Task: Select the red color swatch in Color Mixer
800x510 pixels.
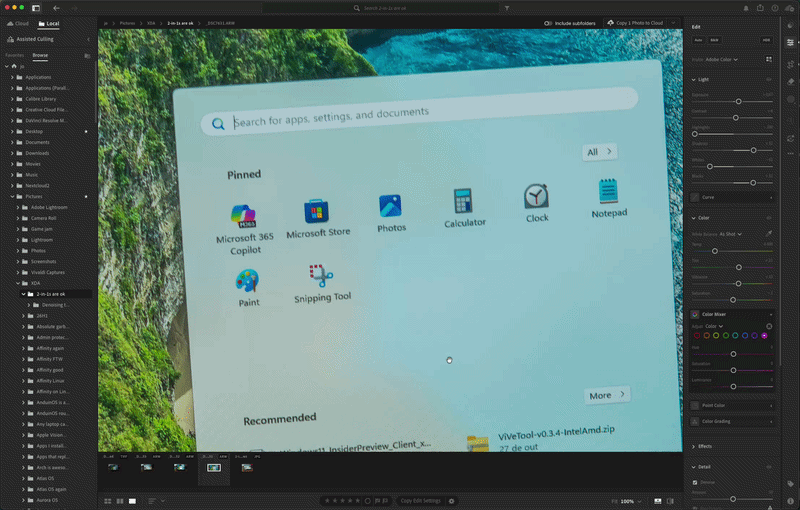Action: [x=697, y=336]
